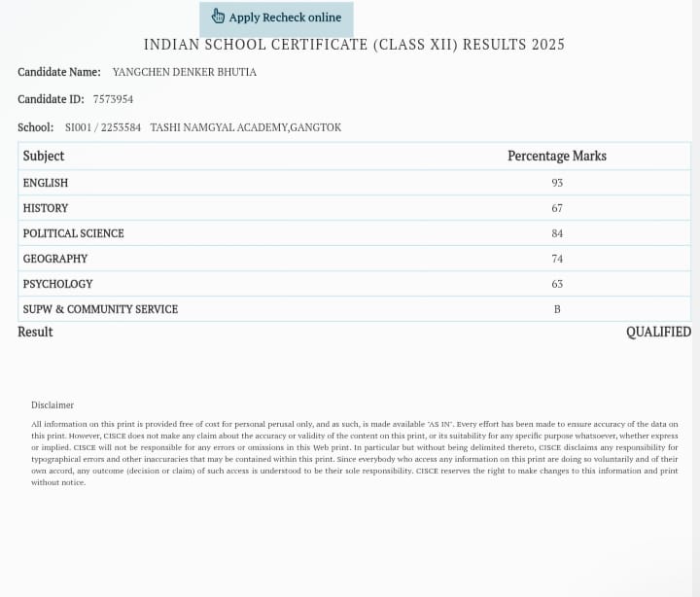The width and height of the screenshot is (700, 597).
Task: Click the Subject column header
Action: tap(44, 156)
